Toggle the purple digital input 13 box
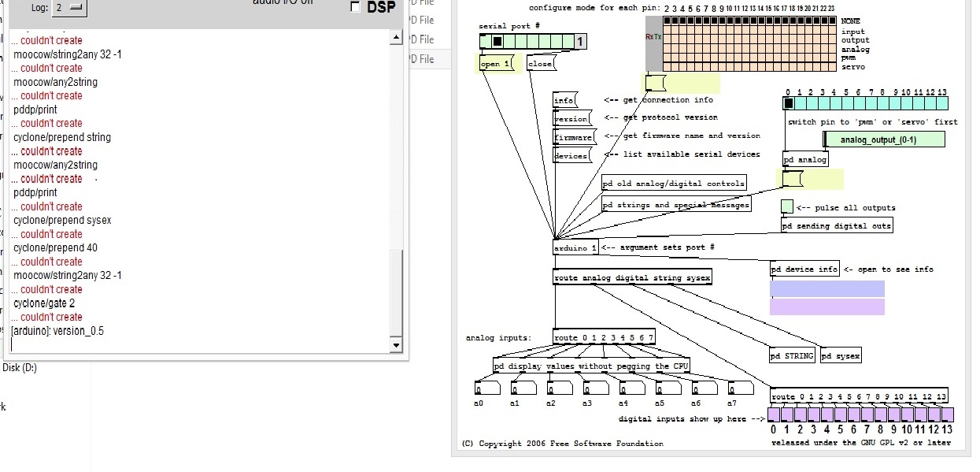Viewport: 980px width, 472px height. (x=947, y=414)
